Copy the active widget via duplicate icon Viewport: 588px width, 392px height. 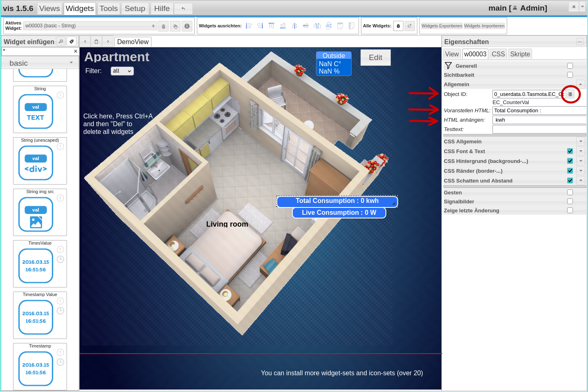point(175,26)
